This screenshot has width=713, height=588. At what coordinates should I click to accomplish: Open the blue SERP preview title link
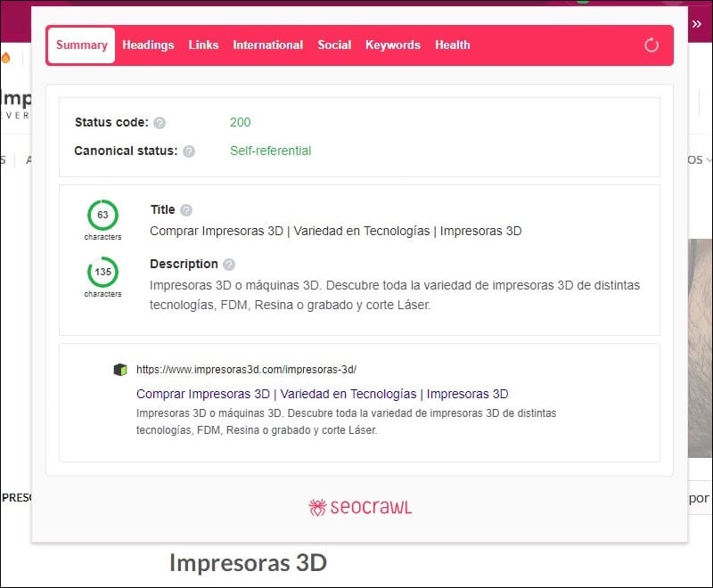pos(323,394)
